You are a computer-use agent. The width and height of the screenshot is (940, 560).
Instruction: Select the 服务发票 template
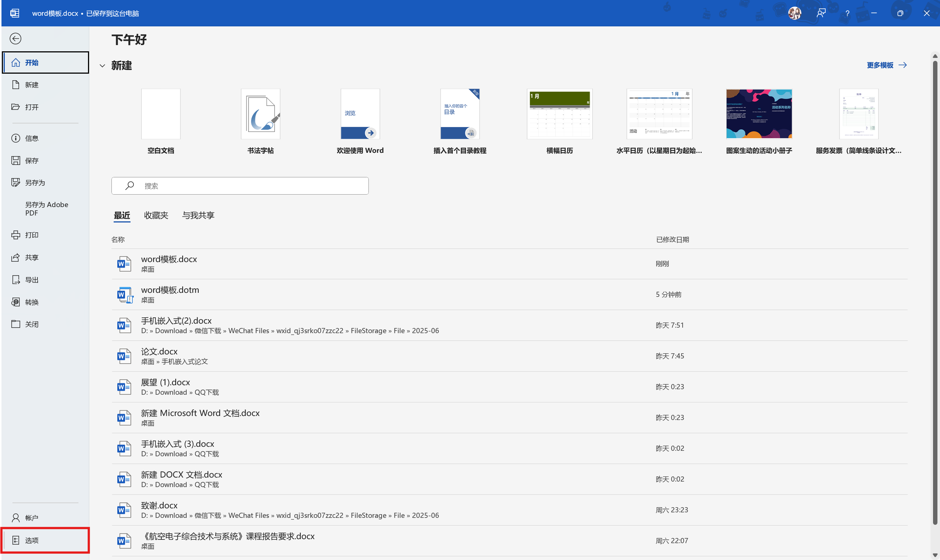coord(859,122)
